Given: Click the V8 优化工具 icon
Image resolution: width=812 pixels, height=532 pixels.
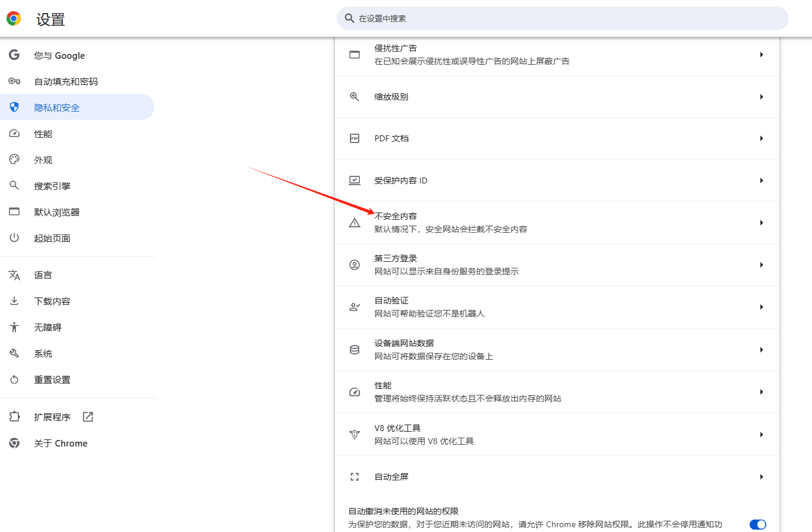Looking at the screenshot, I should 355,435.
